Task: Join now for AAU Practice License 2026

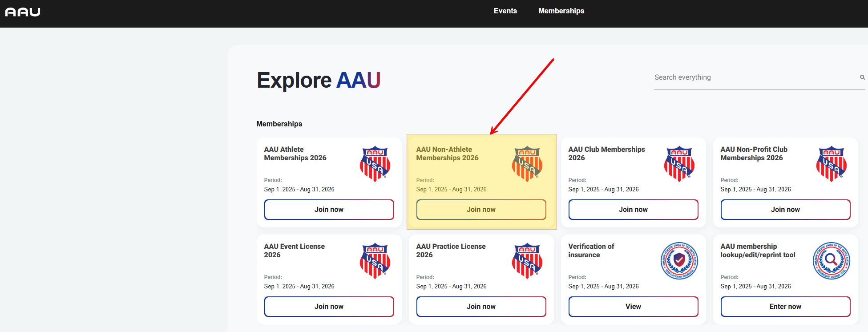Action: tap(481, 307)
